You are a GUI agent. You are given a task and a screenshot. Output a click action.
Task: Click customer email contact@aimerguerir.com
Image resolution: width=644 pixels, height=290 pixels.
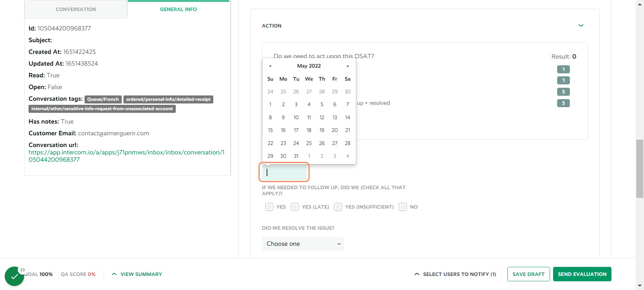[x=113, y=133]
